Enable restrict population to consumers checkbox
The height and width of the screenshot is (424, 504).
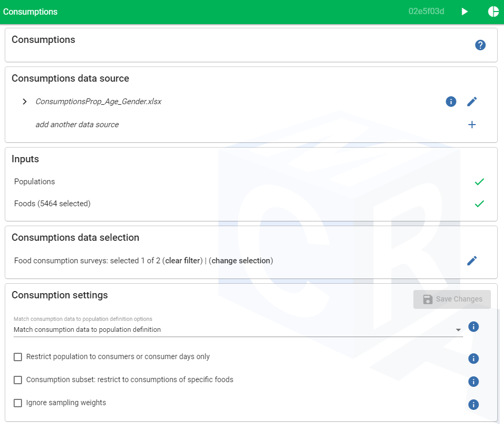[x=18, y=357]
